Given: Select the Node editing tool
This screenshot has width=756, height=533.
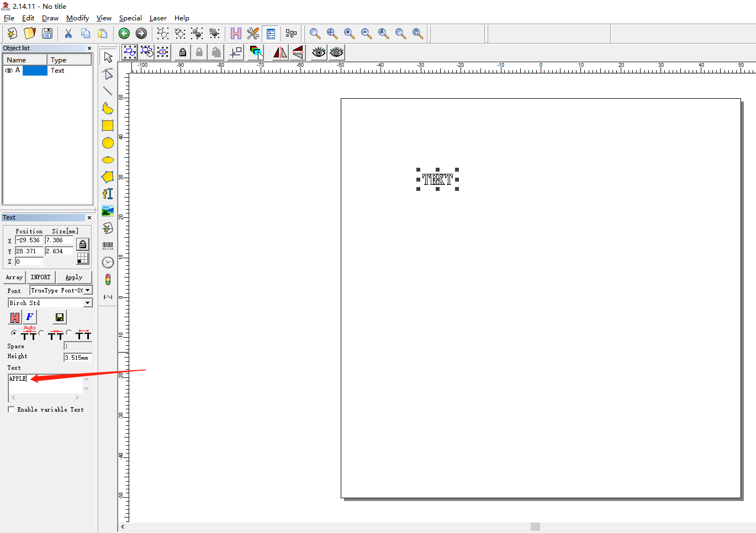Looking at the screenshot, I should (108, 74).
